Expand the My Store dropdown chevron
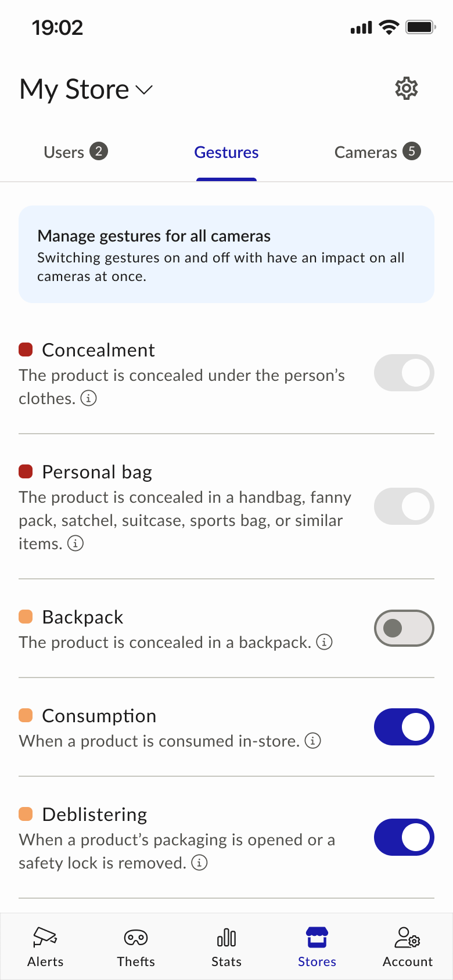 point(144,89)
